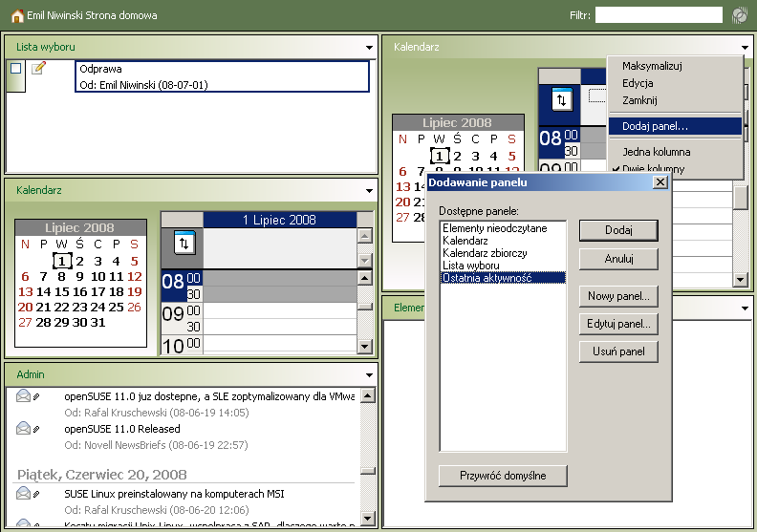
Task: Click the Usuń panel button
Action: [618, 351]
